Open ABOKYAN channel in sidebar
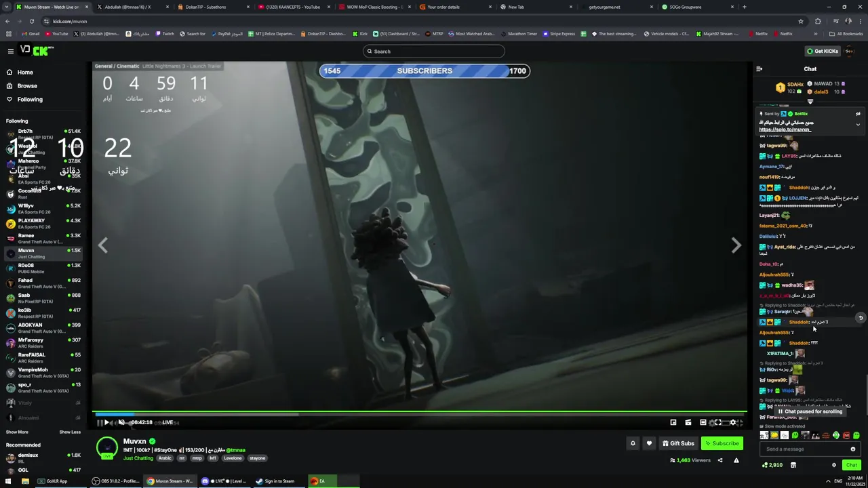868x488 pixels. [44, 327]
